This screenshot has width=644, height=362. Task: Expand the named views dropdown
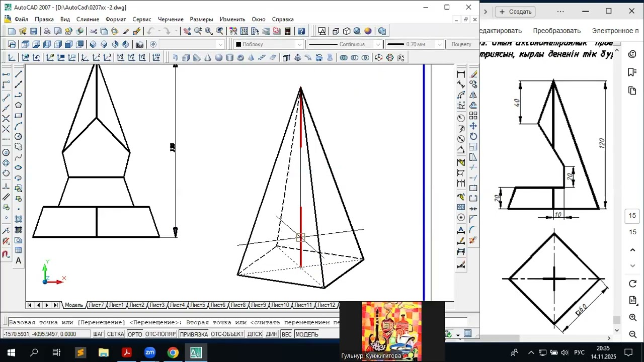(x=220, y=44)
